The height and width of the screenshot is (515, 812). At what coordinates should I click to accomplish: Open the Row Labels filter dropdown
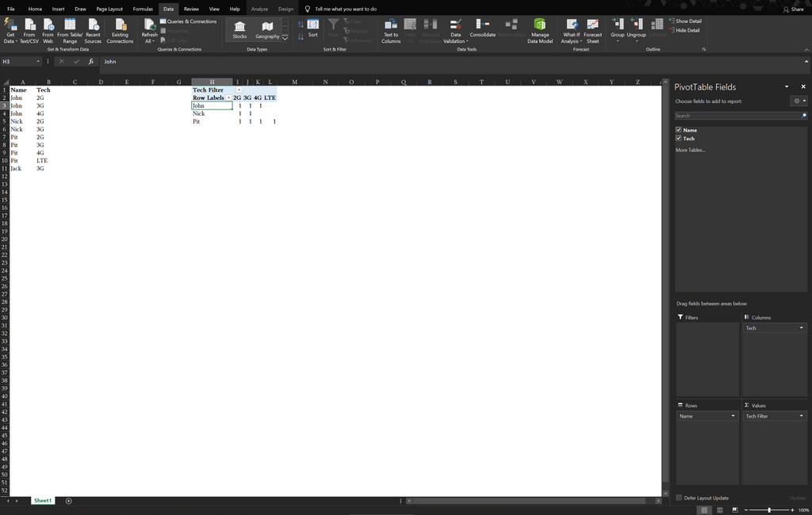click(228, 97)
